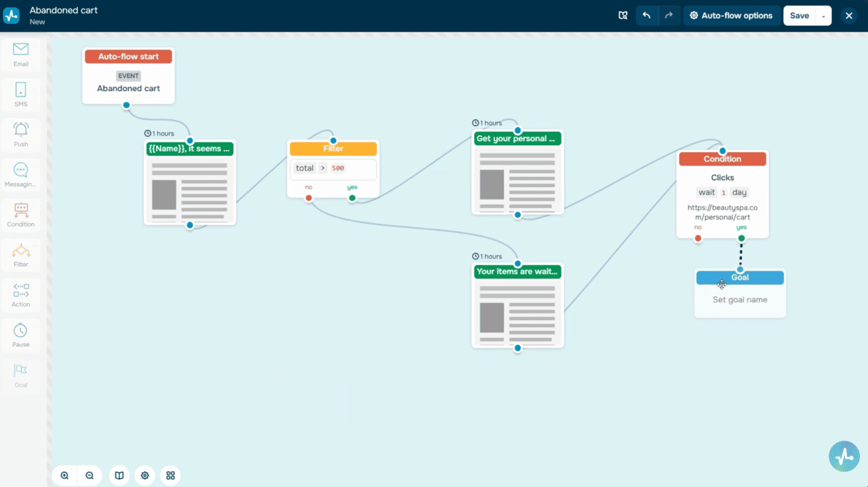Select the Goal block header

[740, 277]
